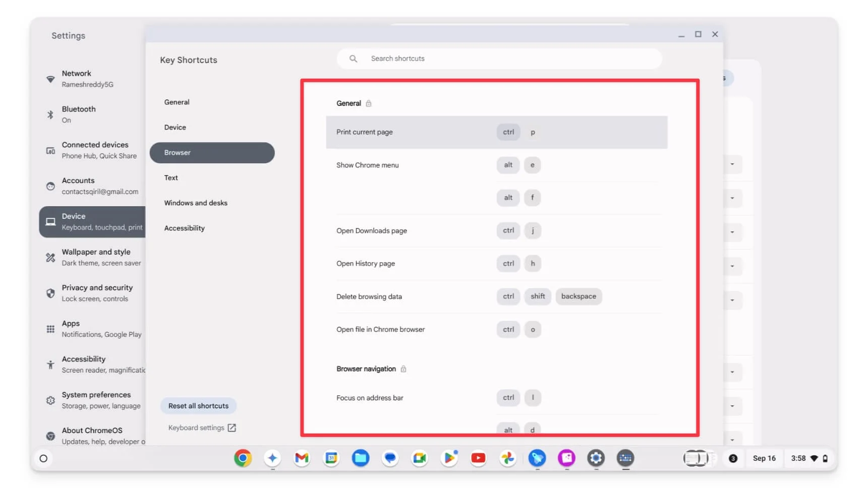
Task: Click the launcher circle button
Action: (x=43, y=459)
